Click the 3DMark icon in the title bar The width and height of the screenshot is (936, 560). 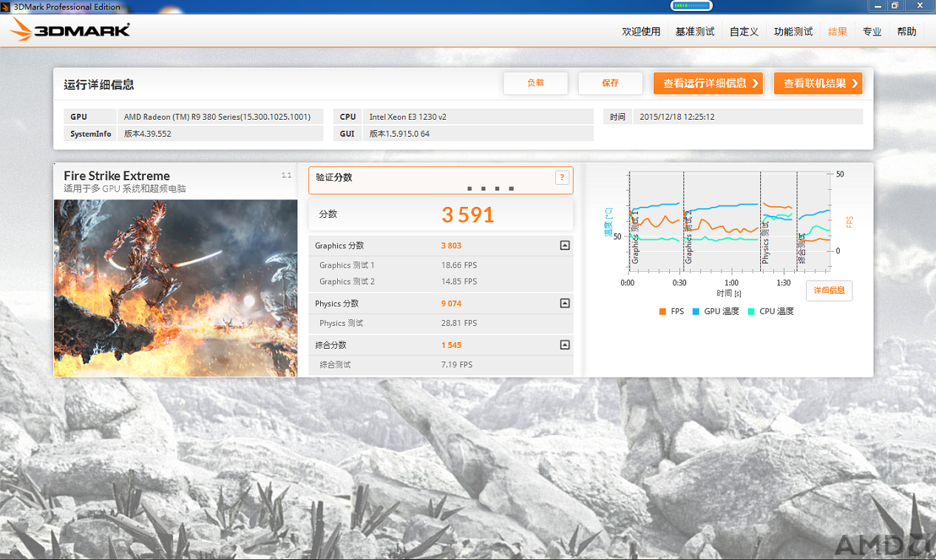7,6
